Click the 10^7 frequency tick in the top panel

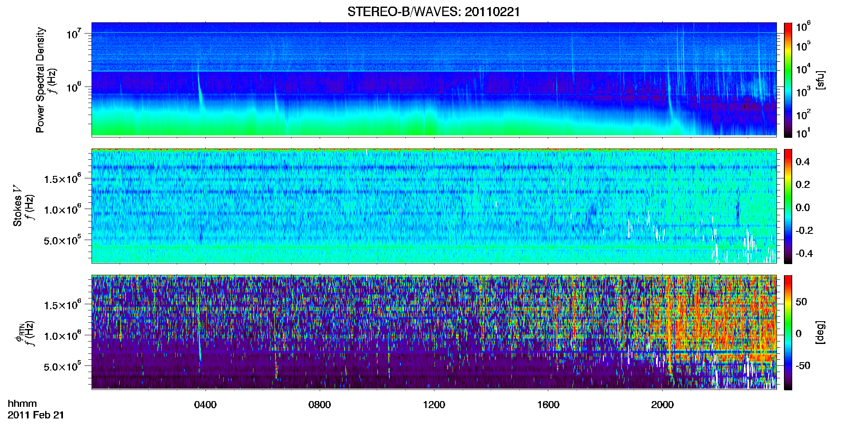pyautogui.click(x=74, y=34)
